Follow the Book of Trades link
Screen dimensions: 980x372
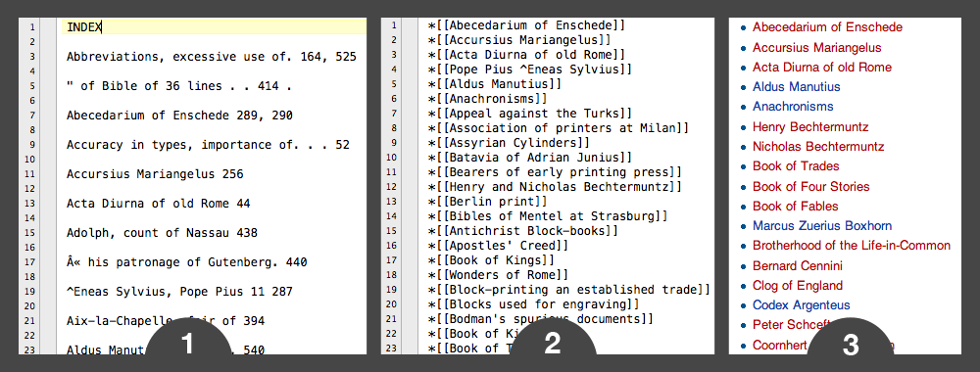(796, 166)
